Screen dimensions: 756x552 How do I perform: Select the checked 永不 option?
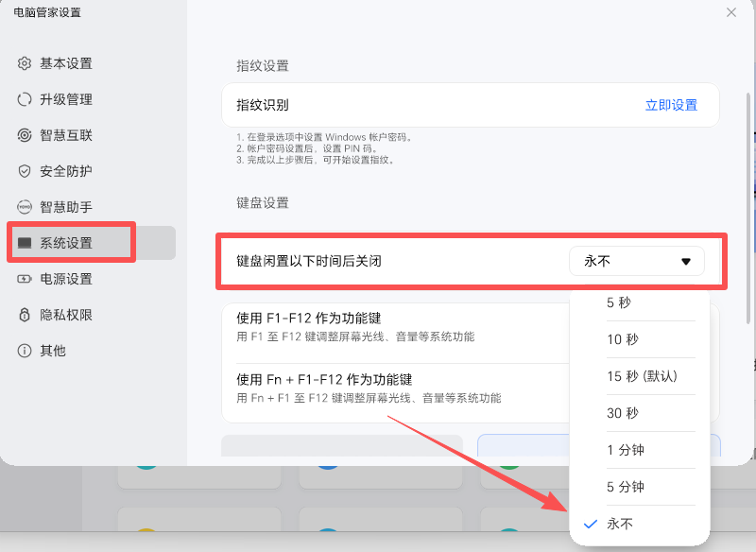point(620,524)
